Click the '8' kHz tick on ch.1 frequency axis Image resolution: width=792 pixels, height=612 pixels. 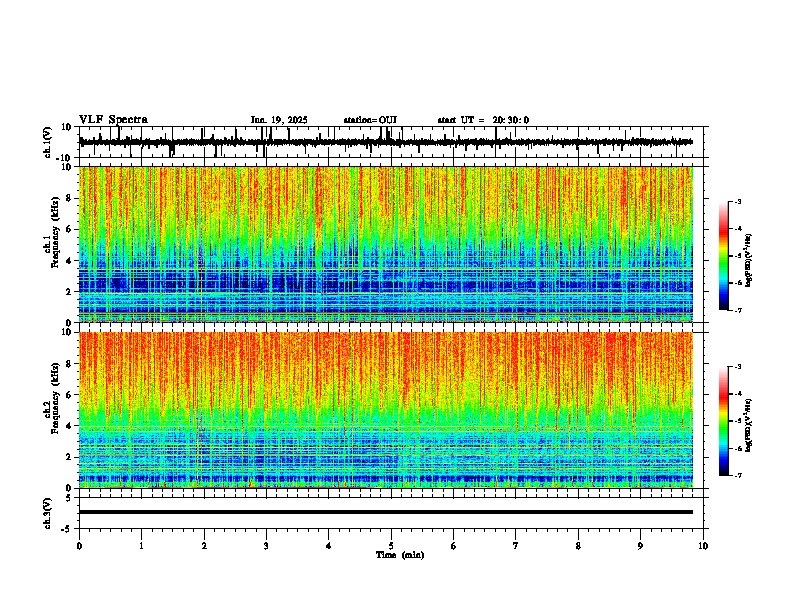(69, 198)
